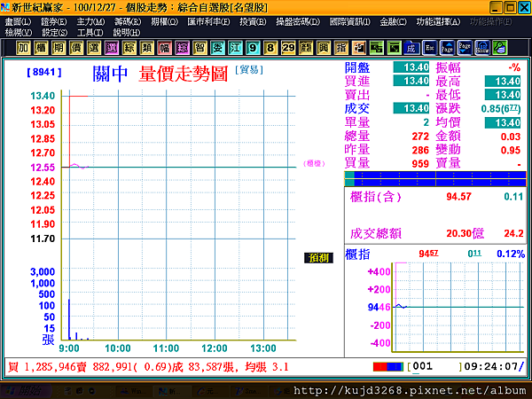Click the 加 toolbar icon
Viewport: 532px width, 399px height.
point(23,48)
